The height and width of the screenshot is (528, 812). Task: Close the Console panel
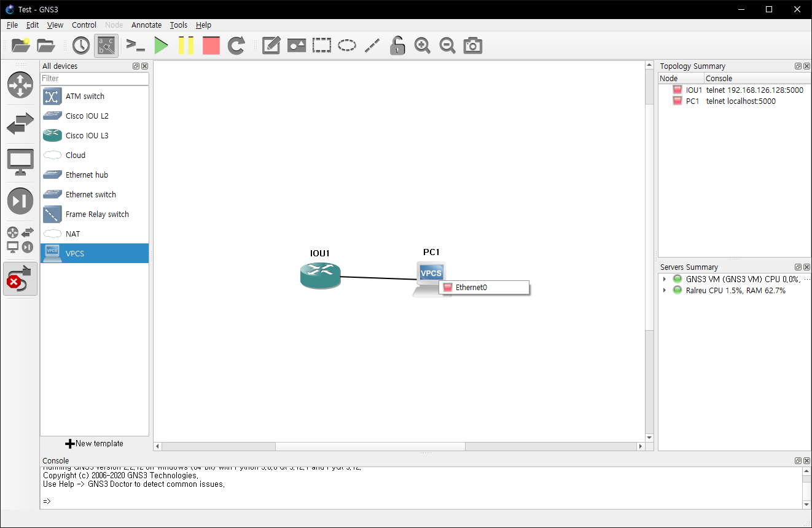806,460
